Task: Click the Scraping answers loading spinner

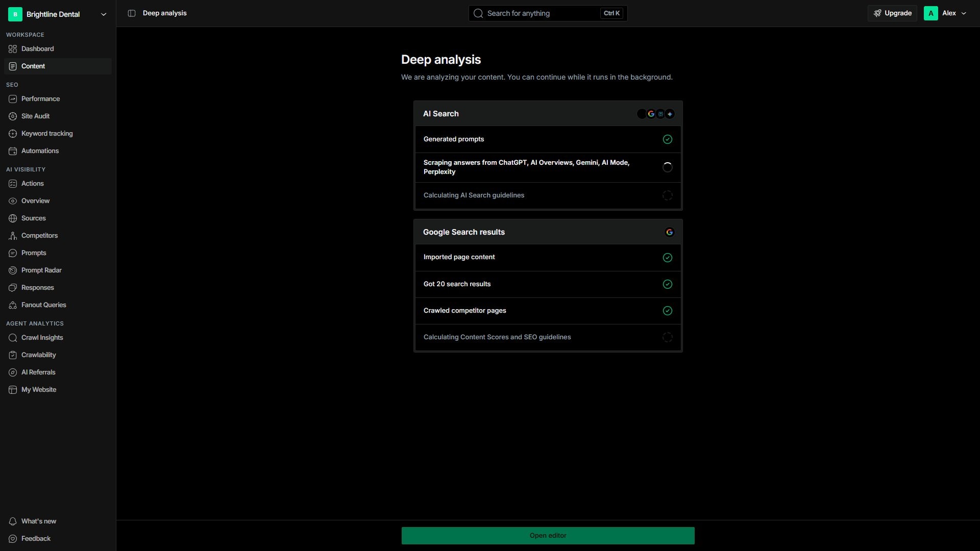Action: [667, 167]
